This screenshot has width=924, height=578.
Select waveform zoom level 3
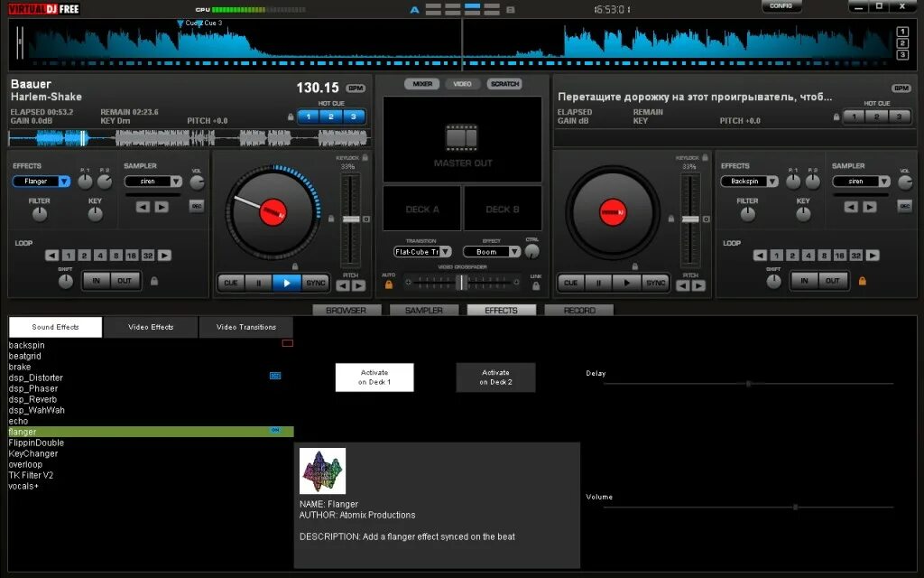[902, 55]
